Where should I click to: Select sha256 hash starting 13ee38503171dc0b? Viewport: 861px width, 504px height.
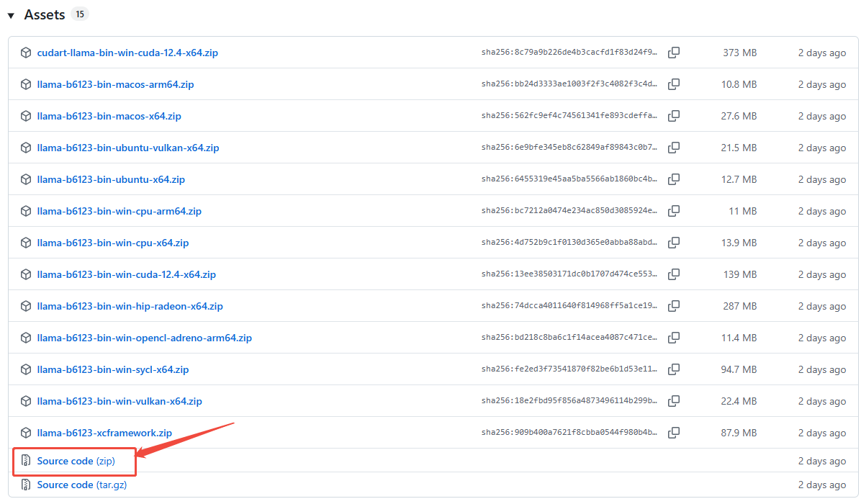pos(569,274)
